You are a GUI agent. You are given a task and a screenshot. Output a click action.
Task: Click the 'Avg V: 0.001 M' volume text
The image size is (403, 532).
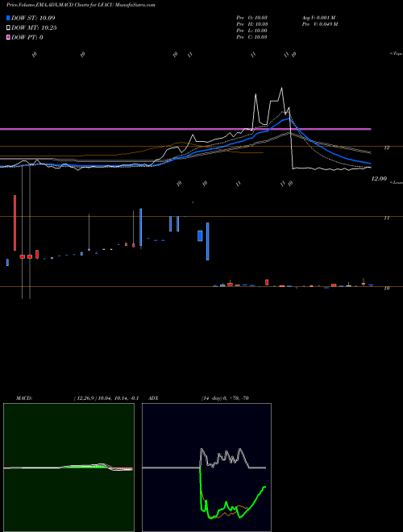pos(319,18)
